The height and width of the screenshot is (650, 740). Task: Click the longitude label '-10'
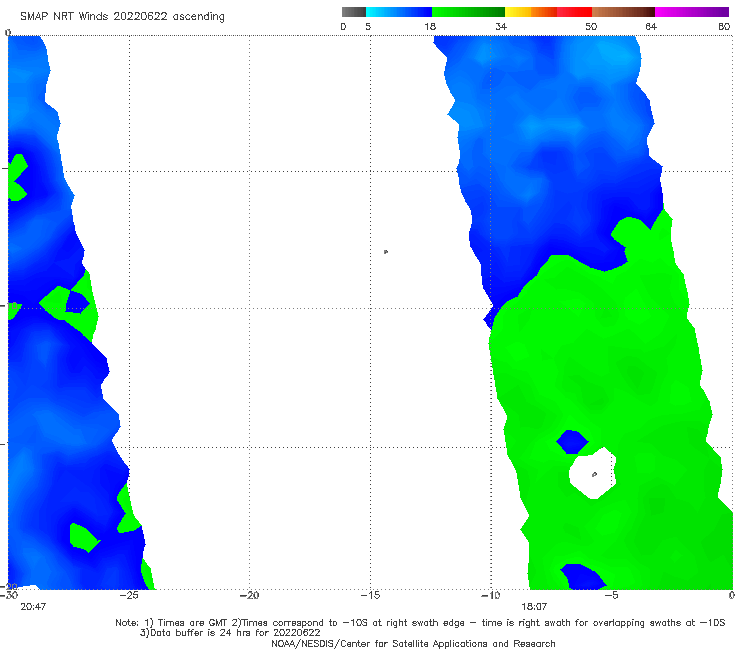(490, 595)
